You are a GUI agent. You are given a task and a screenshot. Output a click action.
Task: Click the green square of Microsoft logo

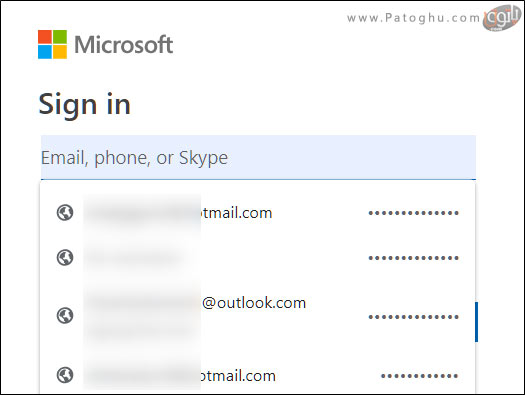click(x=60, y=37)
